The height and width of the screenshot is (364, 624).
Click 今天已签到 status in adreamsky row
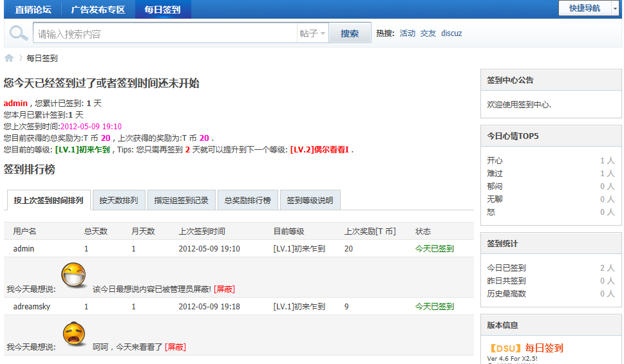tap(434, 307)
